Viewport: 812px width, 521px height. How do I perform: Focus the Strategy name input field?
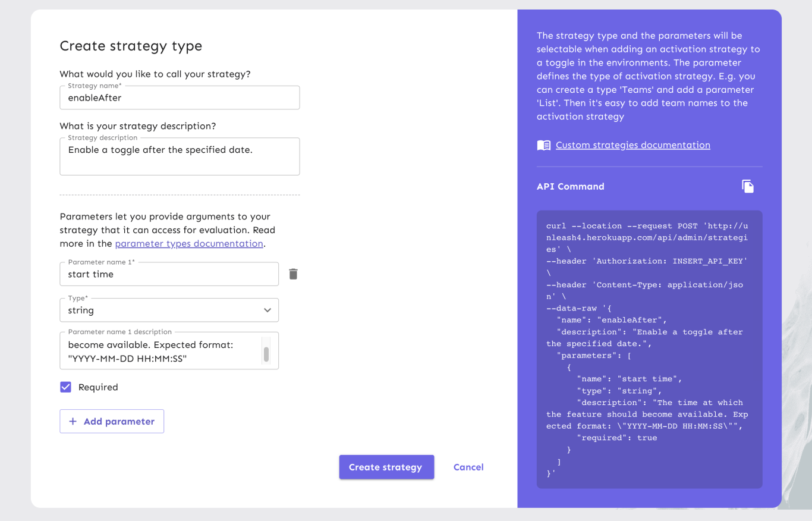tap(180, 98)
